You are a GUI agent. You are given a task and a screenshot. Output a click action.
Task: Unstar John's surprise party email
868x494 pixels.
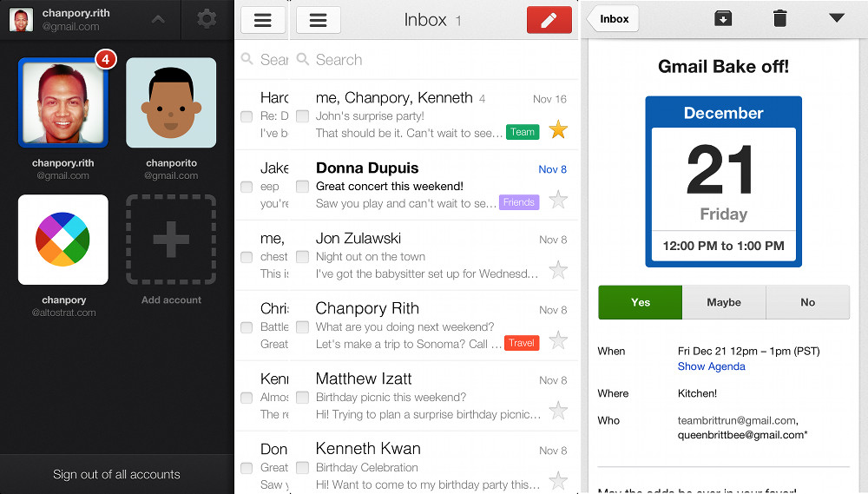point(558,129)
